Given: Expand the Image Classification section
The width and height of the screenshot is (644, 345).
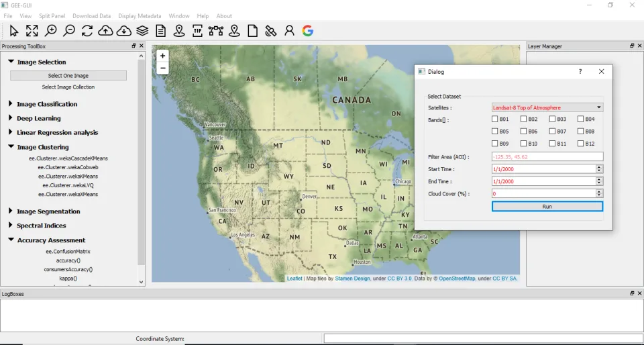Looking at the screenshot, I should point(11,103).
